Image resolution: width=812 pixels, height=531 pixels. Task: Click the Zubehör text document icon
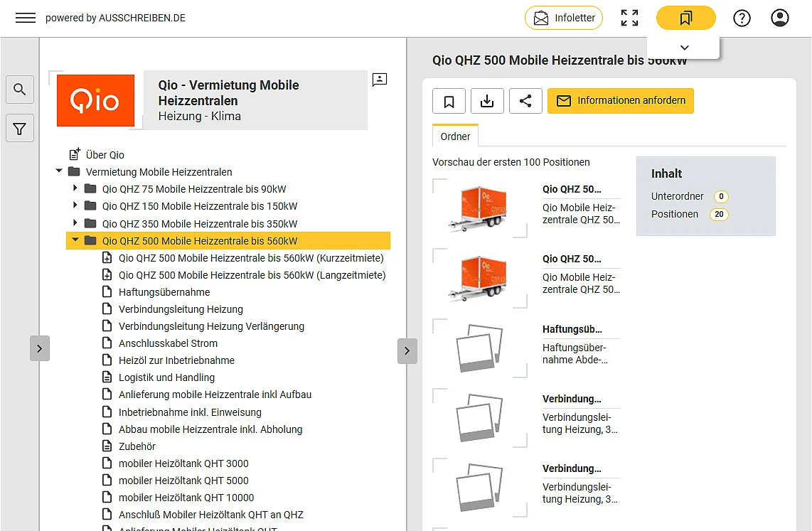point(107,446)
